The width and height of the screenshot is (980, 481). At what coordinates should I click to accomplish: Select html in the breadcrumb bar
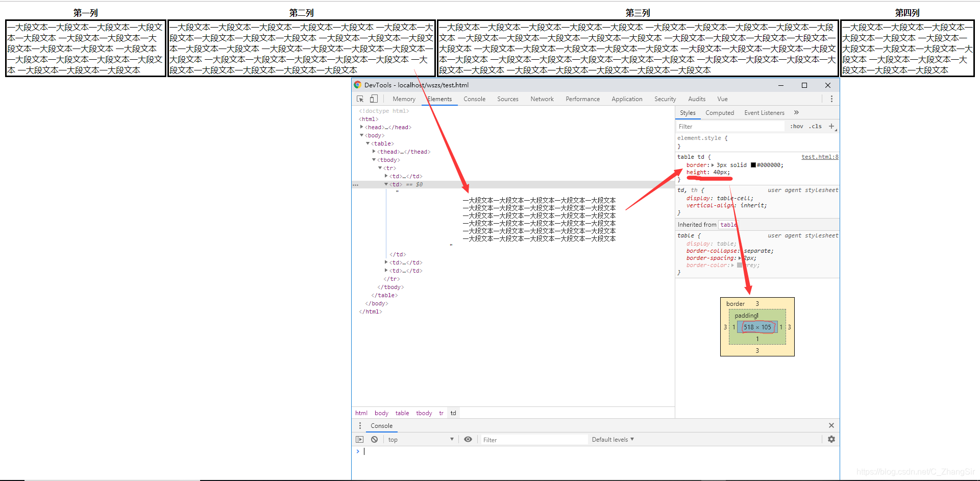click(361, 413)
